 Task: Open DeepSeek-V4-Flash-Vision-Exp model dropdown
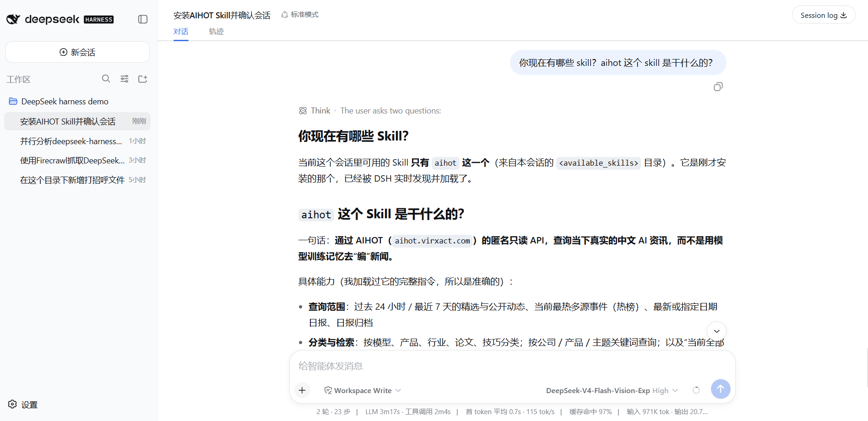point(612,390)
